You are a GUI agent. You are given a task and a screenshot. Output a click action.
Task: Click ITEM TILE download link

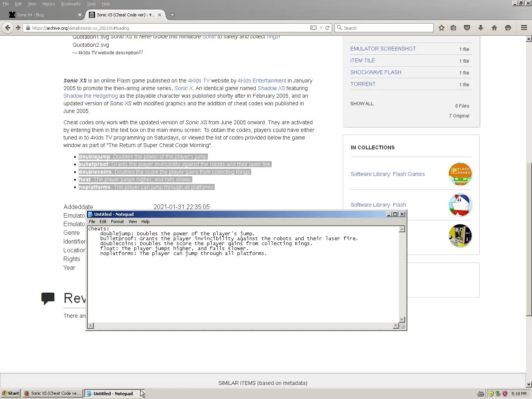363,60
